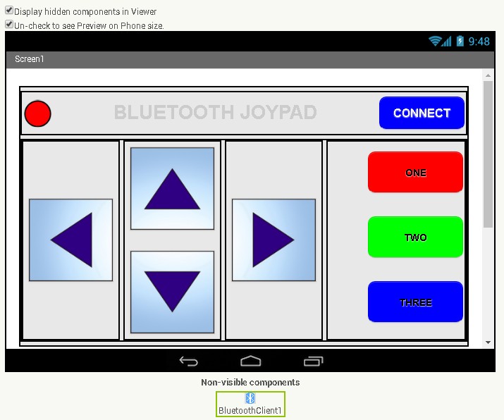This screenshot has width=504, height=420.
Task: Click the viewer scrollbar up arrow
Action: [488, 75]
